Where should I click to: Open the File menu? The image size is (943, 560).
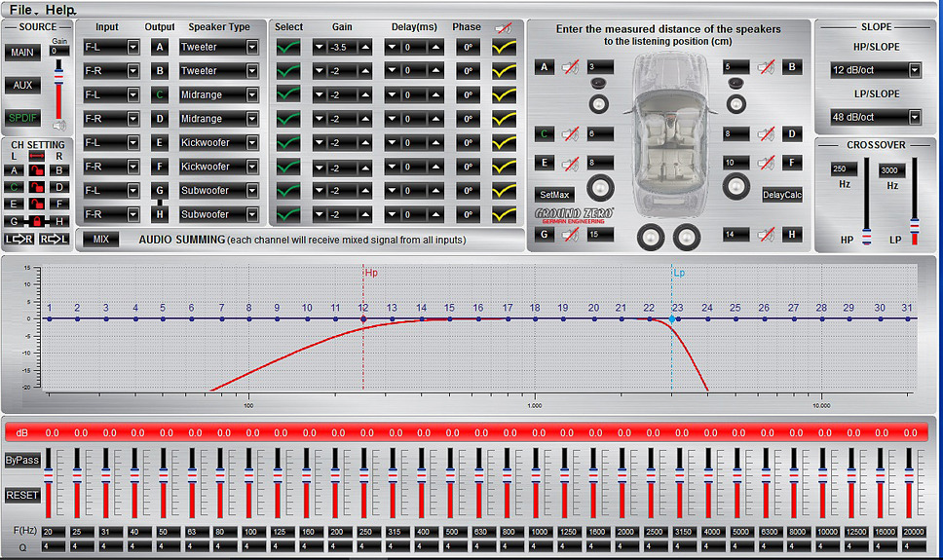pyautogui.click(x=21, y=9)
